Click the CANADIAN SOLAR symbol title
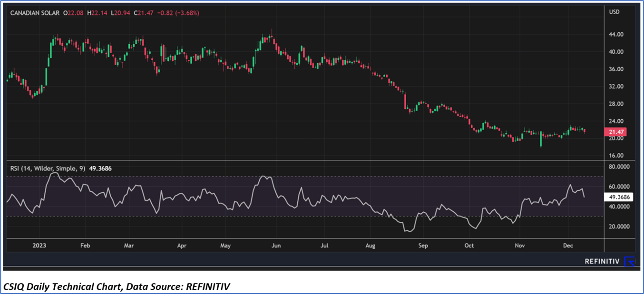The height and width of the screenshot is (294, 644). (35, 13)
